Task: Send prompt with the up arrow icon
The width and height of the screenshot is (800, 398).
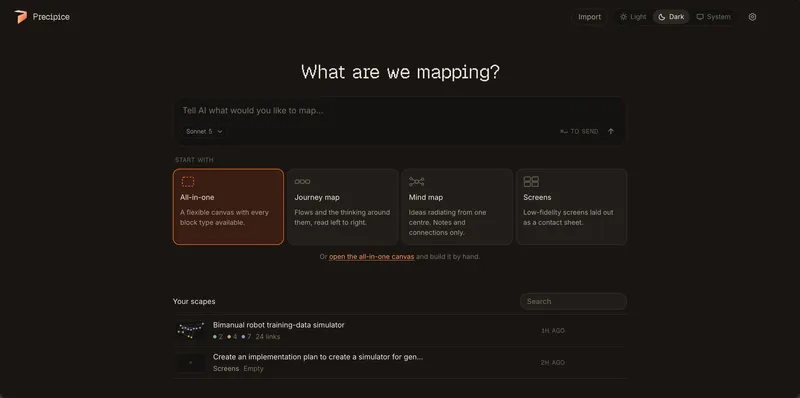Action: click(x=611, y=131)
